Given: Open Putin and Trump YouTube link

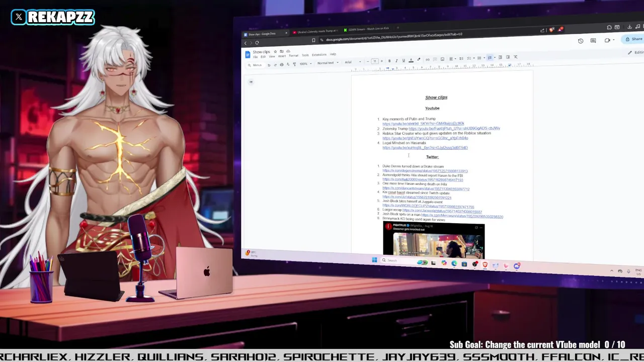Looking at the screenshot, I should (423, 124).
